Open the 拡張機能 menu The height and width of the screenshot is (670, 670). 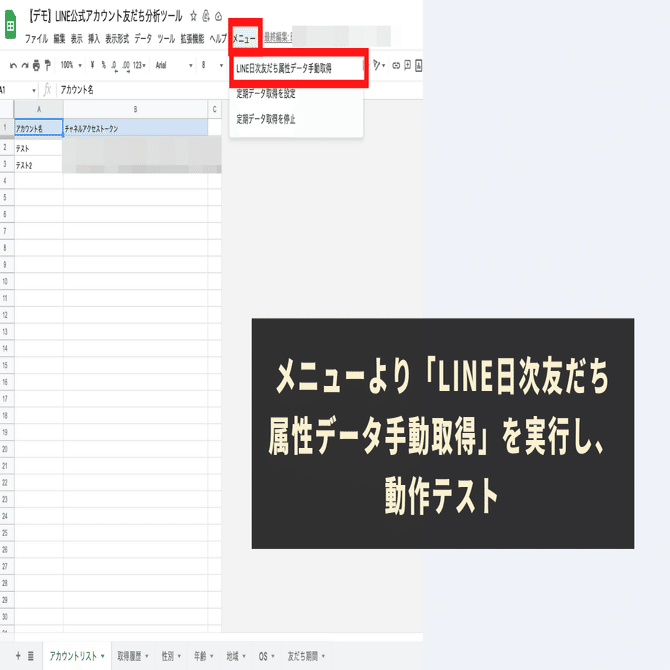[x=192, y=39]
